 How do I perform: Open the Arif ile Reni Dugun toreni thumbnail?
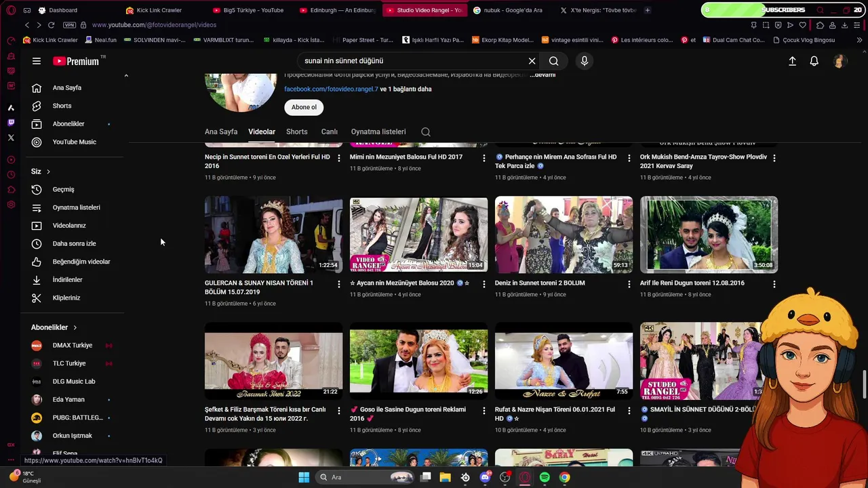[x=709, y=235]
